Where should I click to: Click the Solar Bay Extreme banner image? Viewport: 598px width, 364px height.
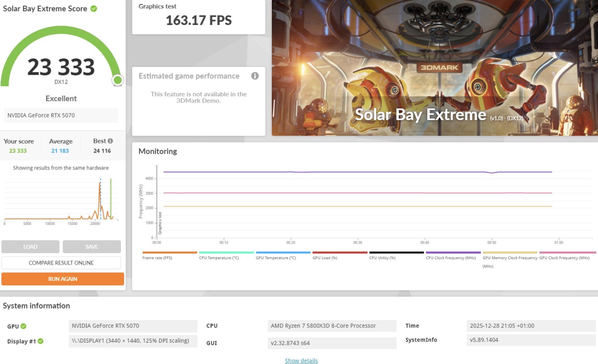434,68
